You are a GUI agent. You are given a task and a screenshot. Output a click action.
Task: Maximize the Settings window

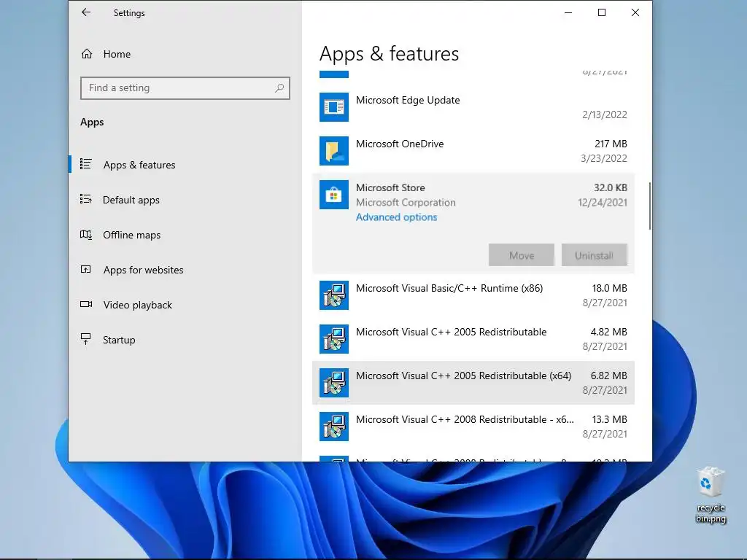coord(602,13)
